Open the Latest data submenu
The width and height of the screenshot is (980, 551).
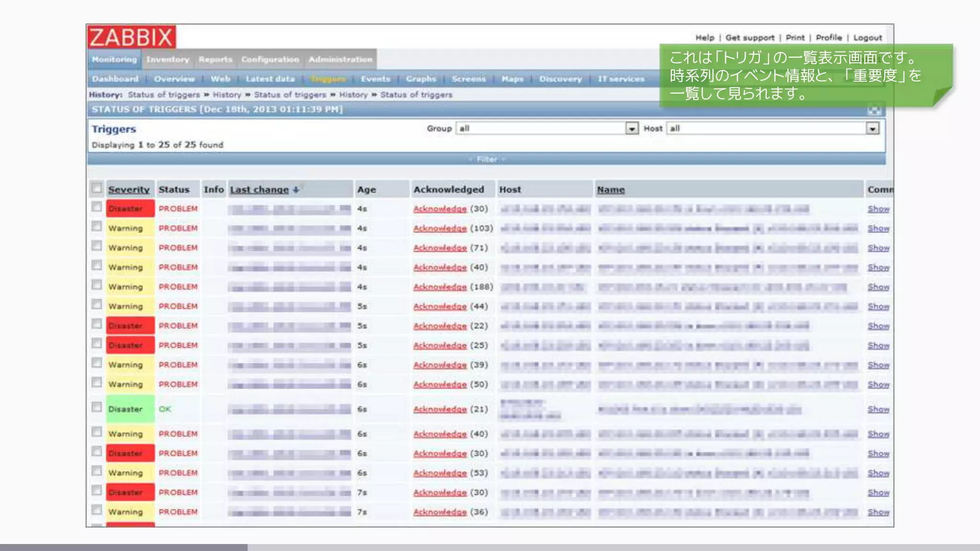[x=270, y=79]
